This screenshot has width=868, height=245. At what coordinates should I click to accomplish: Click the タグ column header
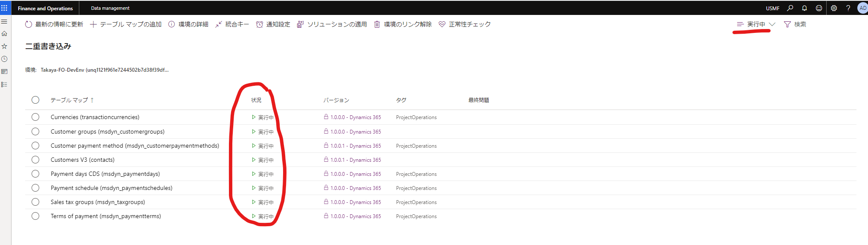[401, 100]
